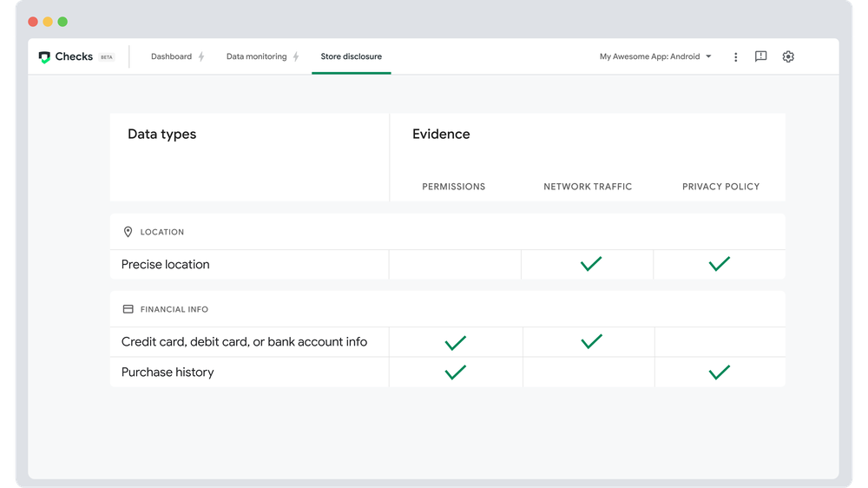
Task: Click the location pin icon
Action: (x=128, y=232)
